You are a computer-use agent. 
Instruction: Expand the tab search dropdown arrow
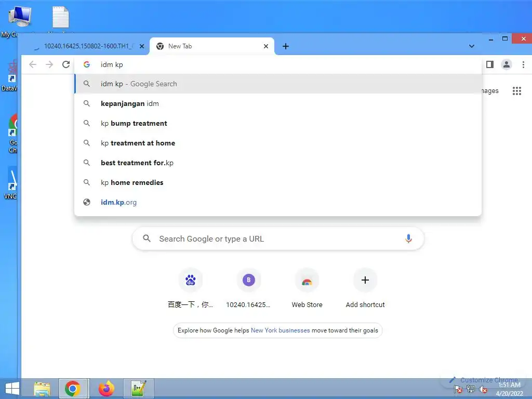click(x=472, y=46)
